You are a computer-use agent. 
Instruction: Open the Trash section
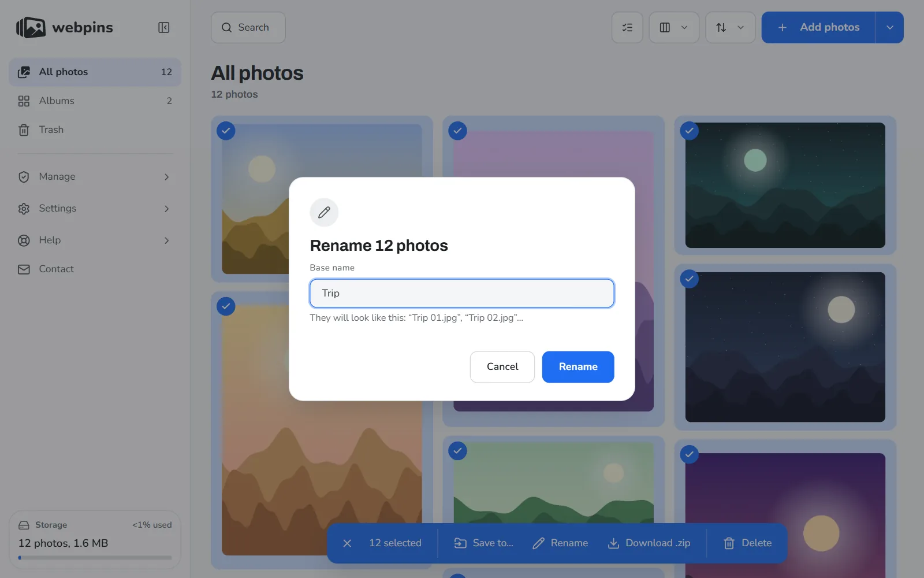95,129
